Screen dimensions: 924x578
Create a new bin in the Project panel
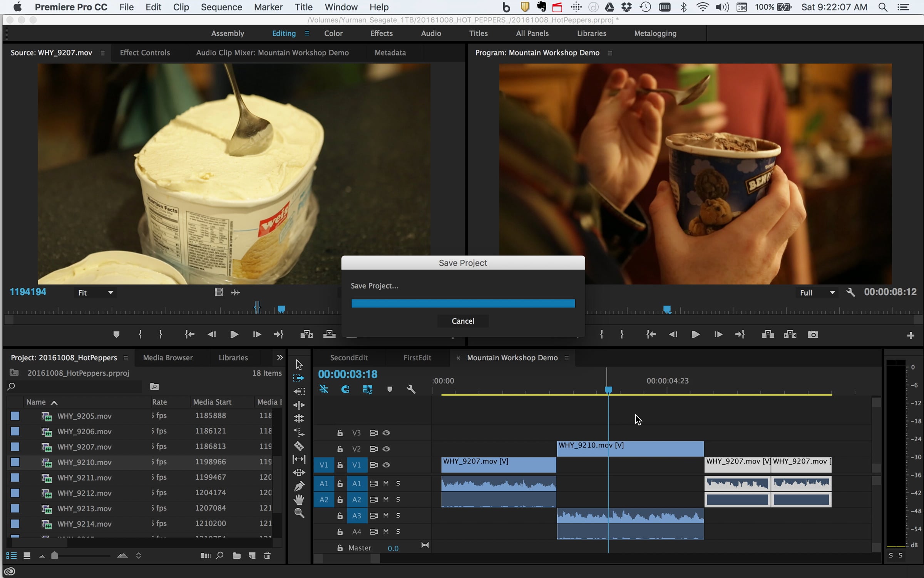pos(236,556)
